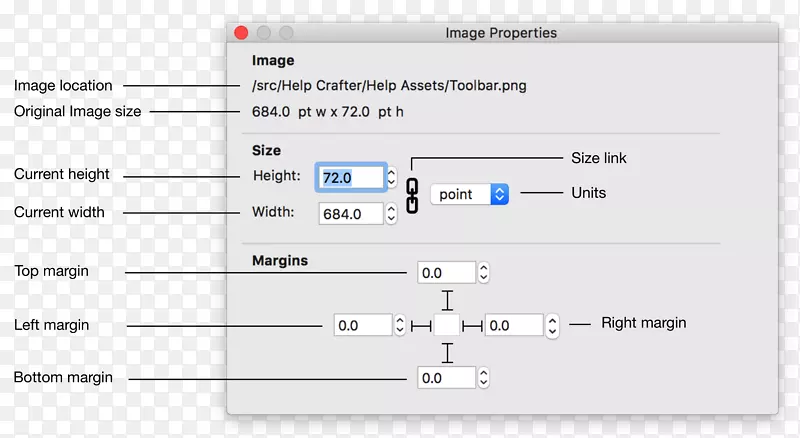Click the Width input field showing 684.0
This screenshot has height=438, width=800.
[x=351, y=213]
